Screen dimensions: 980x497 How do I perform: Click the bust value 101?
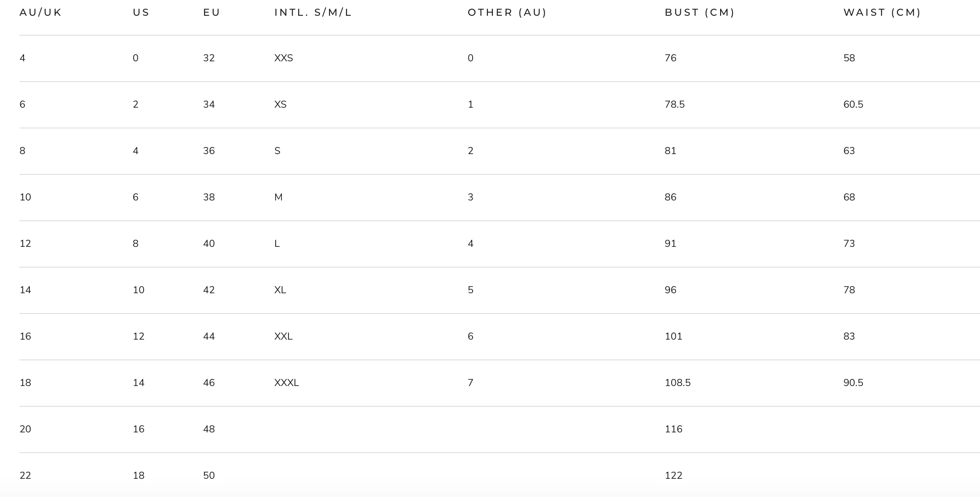coord(673,336)
